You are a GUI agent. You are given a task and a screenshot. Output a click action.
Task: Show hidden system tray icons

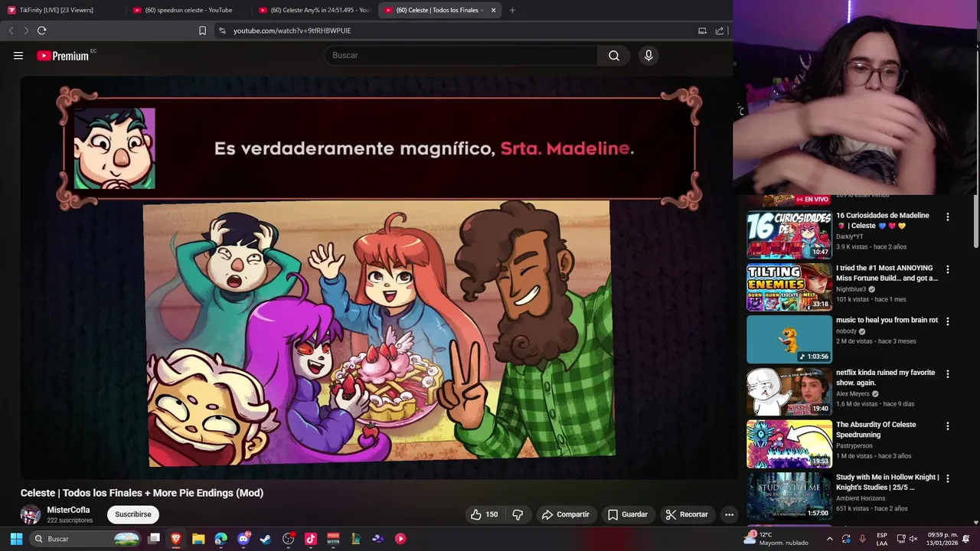[829, 539]
